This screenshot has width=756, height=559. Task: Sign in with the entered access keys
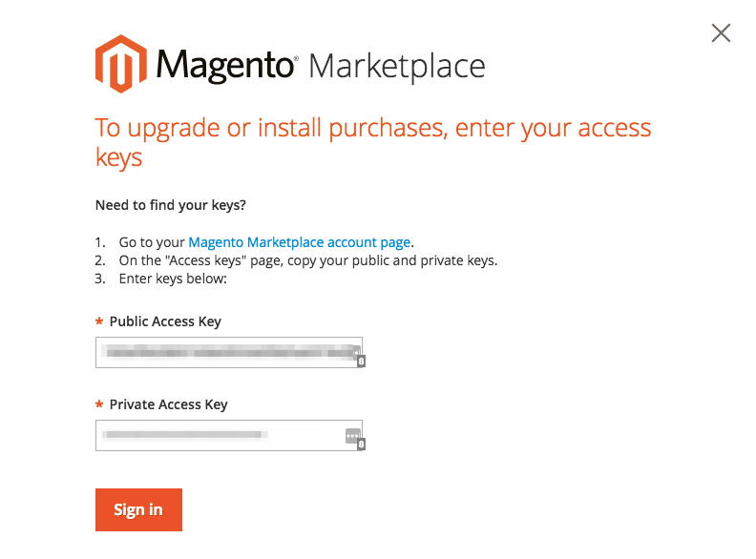138,509
